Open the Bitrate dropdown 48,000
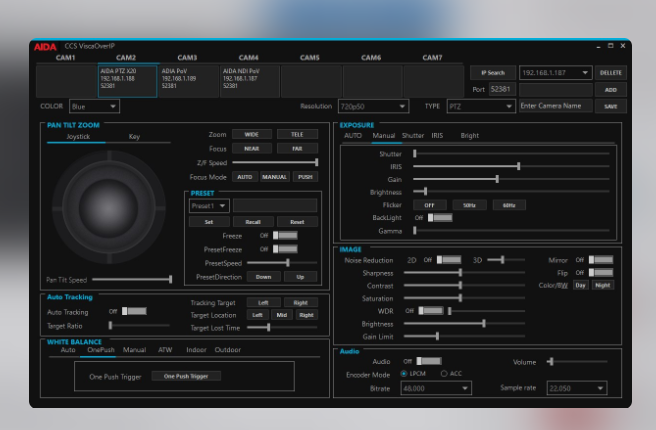 436,388
